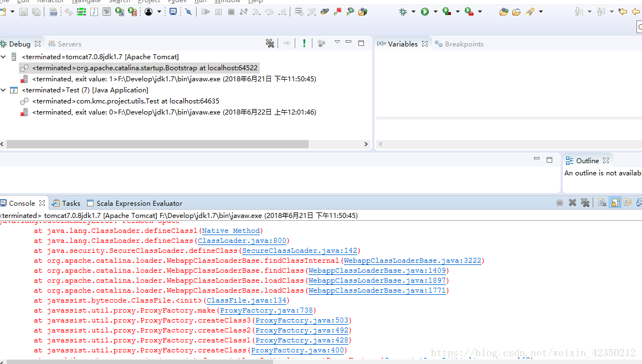
Task: Collapse the Test (7) Java Application node
Action: (x=3, y=90)
